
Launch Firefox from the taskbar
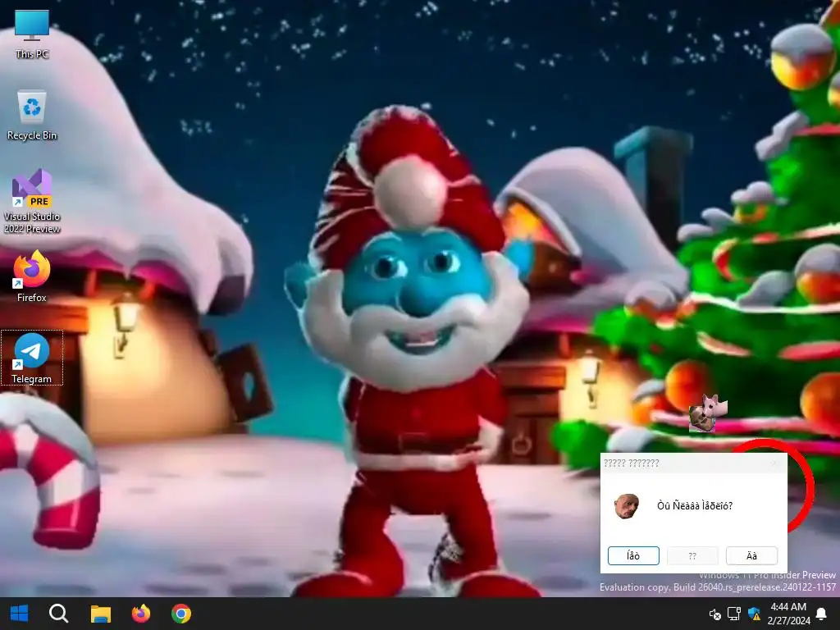pyautogui.click(x=141, y=614)
